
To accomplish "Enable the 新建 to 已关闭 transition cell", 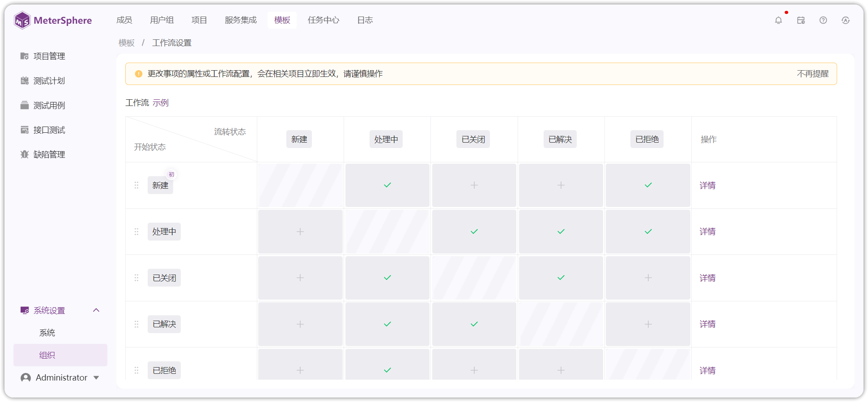I will coord(474,185).
